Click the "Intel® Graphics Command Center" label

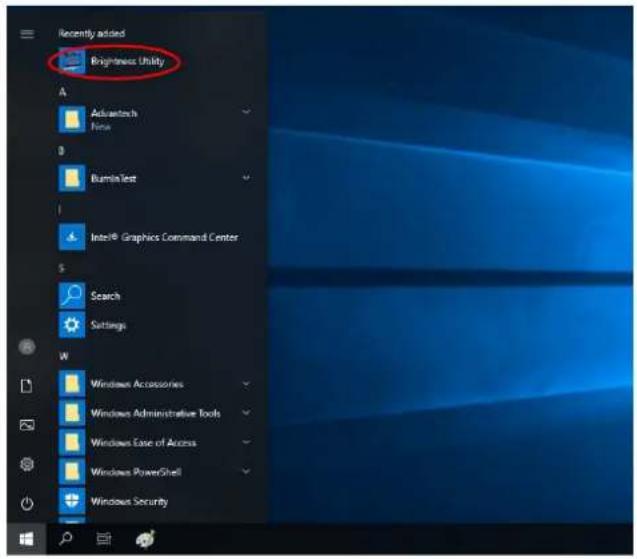point(164,237)
